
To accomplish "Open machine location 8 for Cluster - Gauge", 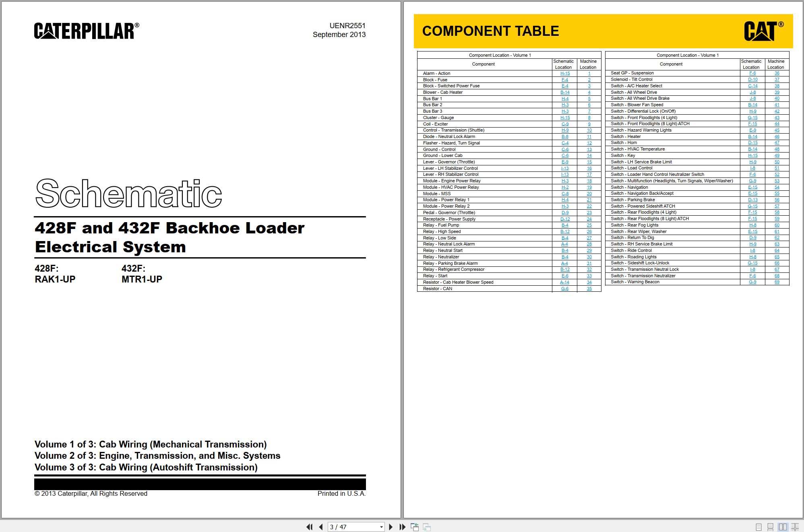I will 589,118.
